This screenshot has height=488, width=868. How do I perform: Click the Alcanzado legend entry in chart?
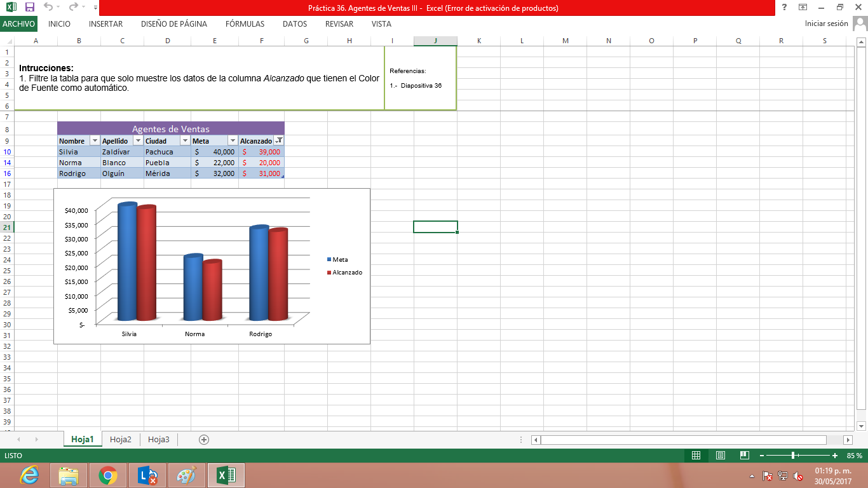tap(344, 273)
